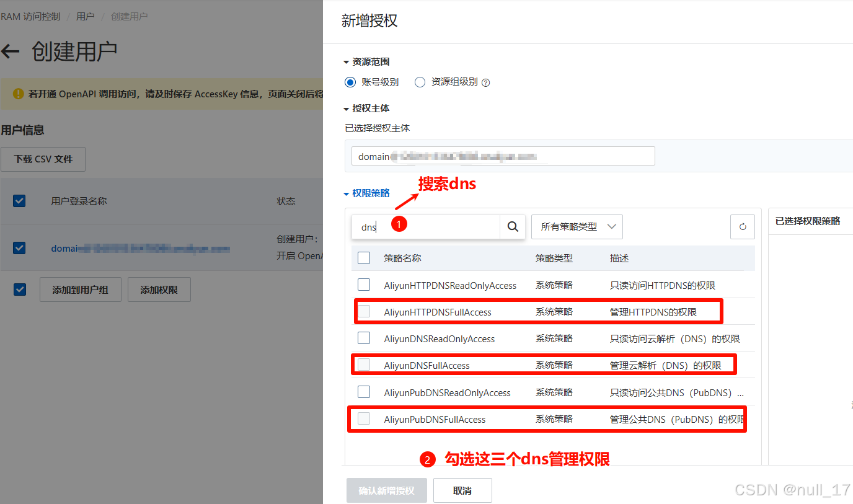
Task: Click the refresh icon in the policy panel
Action: point(742,226)
